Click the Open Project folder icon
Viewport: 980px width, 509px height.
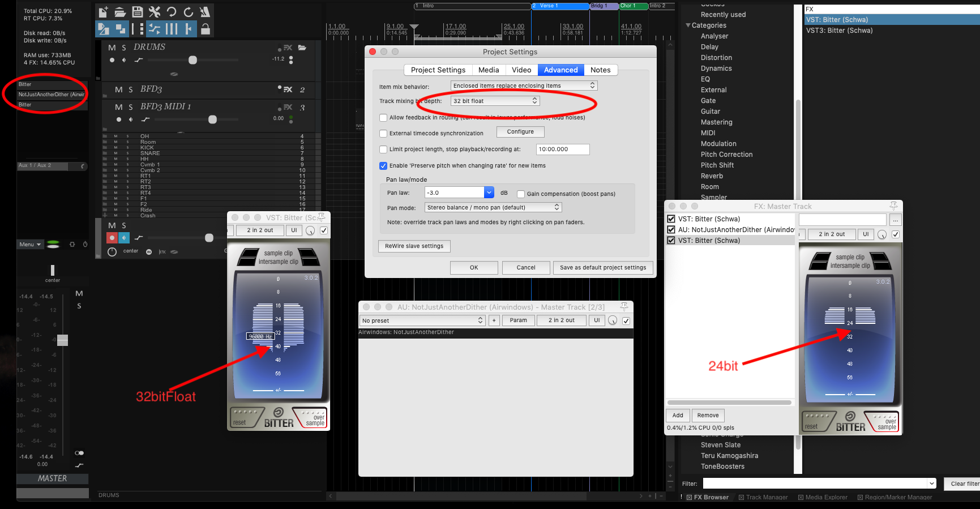pos(120,12)
